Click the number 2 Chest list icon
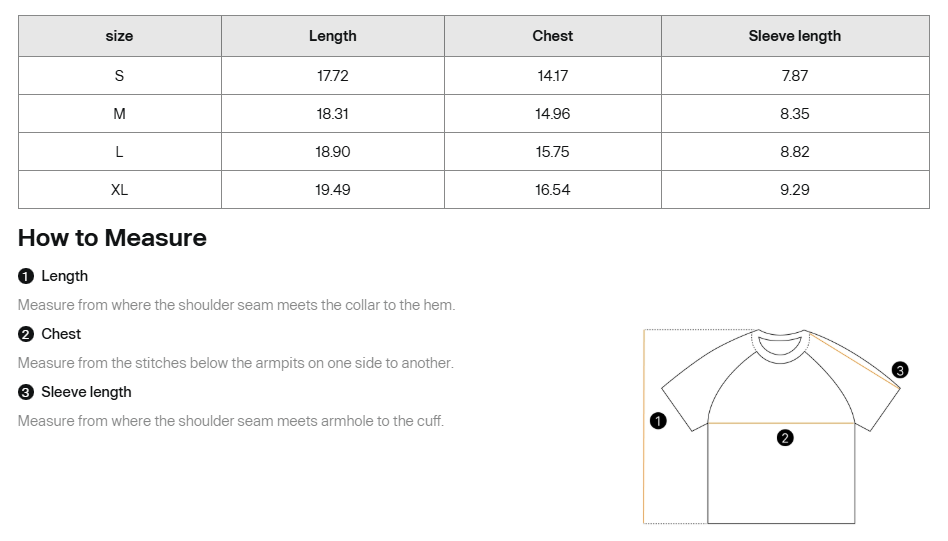The image size is (948, 541). (x=26, y=334)
